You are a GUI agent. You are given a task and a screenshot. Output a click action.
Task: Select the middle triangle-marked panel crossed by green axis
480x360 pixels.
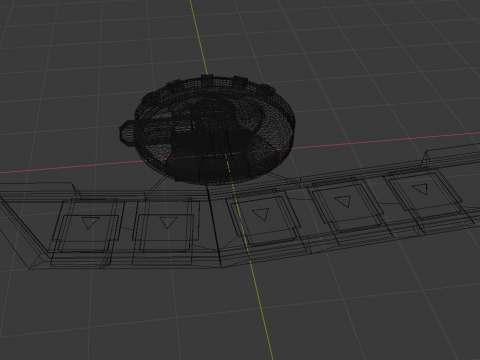point(263,219)
